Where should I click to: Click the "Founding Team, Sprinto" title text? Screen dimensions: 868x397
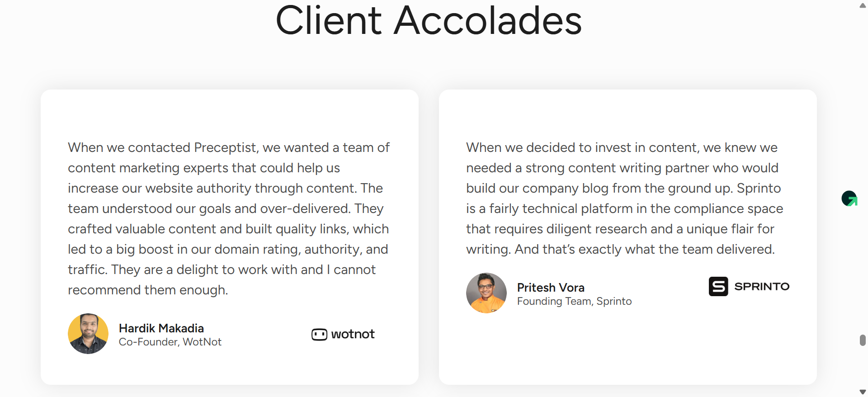pyautogui.click(x=574, y=301)
